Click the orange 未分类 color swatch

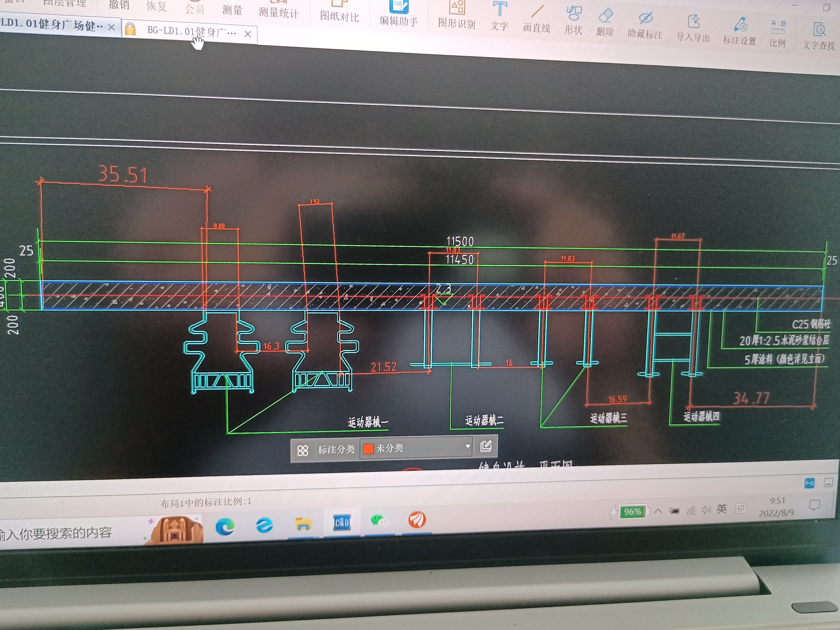(x=368, y=449)
